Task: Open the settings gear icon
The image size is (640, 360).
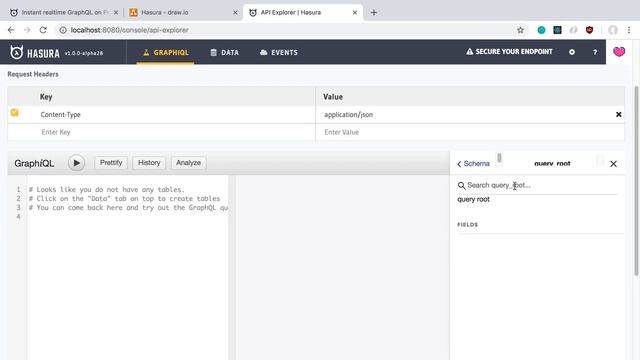Action: 572,52
